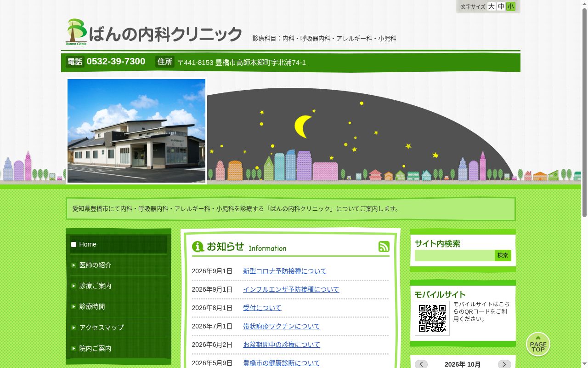Click the 検索 search button
This screenshot has width=588, height=368.
503,255
